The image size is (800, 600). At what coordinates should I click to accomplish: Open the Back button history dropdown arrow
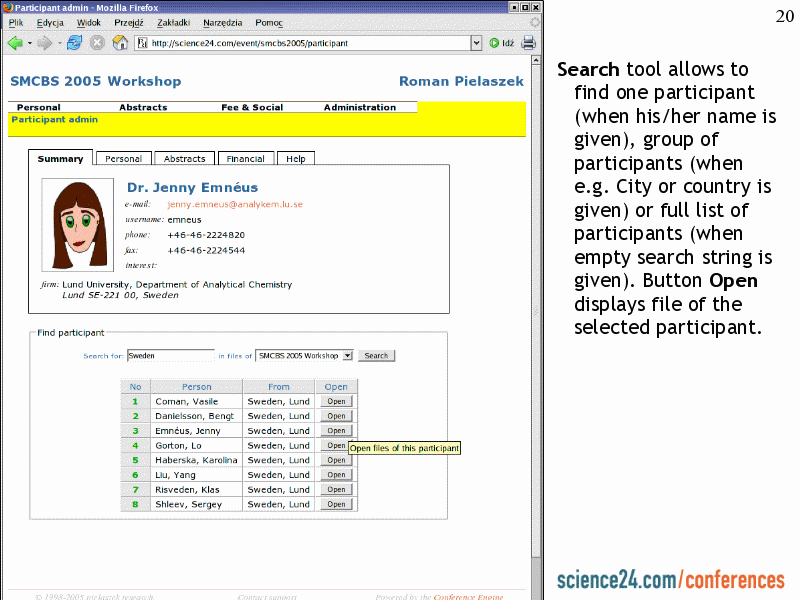coord(30,43)
